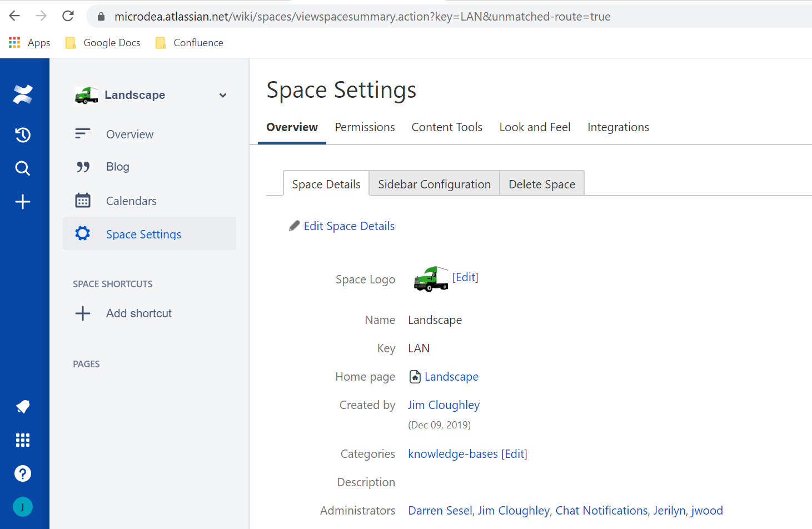The width and height of the screenshot is (812, 529).
Task: Click the home page document icon
Action: coord(415,377)
